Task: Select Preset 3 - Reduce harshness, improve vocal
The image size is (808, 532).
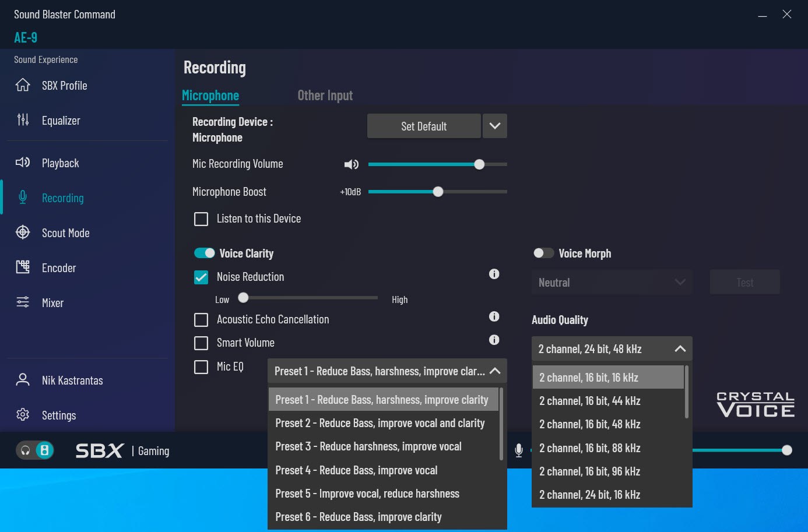Action: tap(383, 446)
